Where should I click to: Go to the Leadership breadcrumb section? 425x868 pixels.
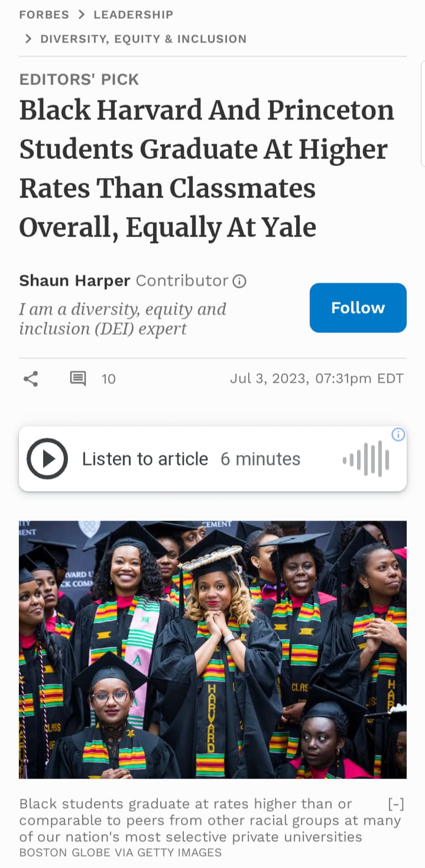click(133, 15)
